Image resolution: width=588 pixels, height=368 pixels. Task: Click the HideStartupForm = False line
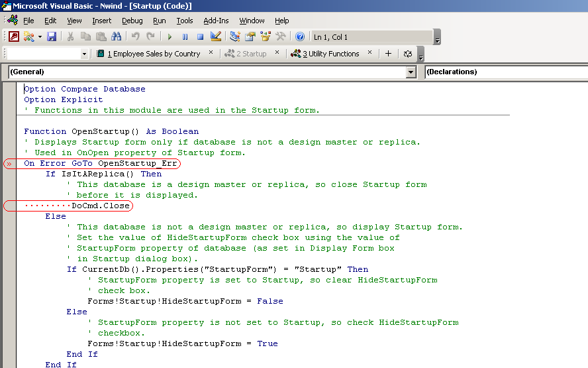click(x=185, y=301)
